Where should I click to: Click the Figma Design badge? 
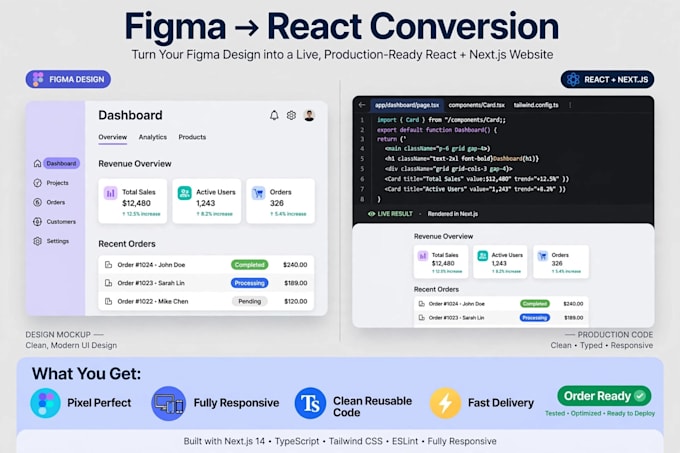point(68,79)
